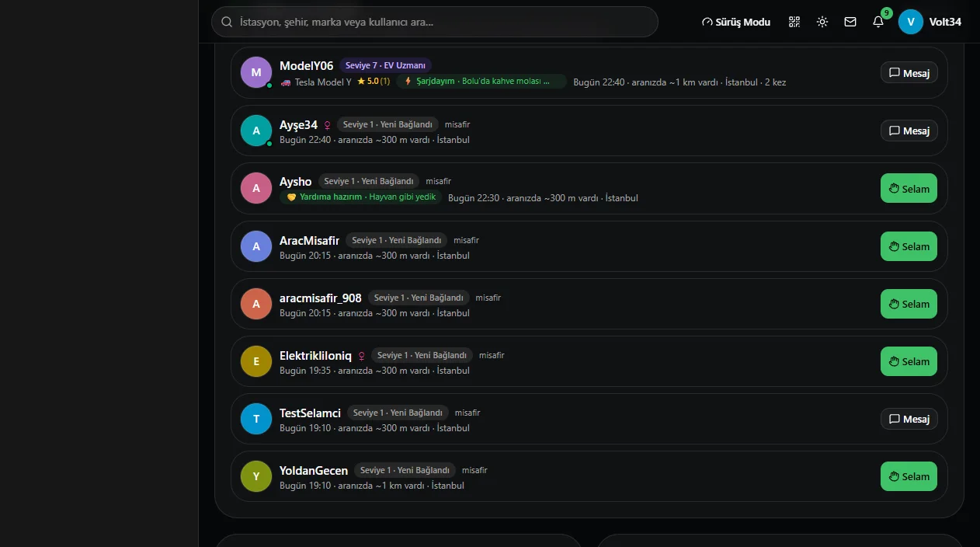
Task: Open the mail inbox icon
Action: point(850,22)
